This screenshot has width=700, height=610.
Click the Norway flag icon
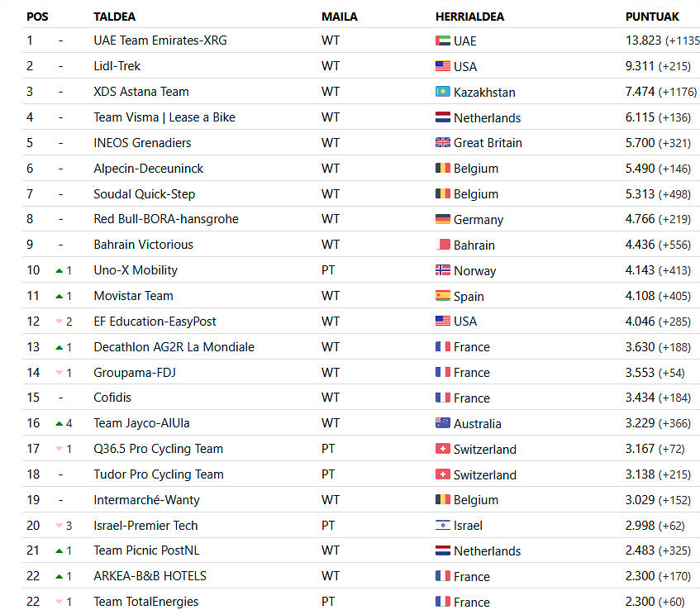(443, 270)
